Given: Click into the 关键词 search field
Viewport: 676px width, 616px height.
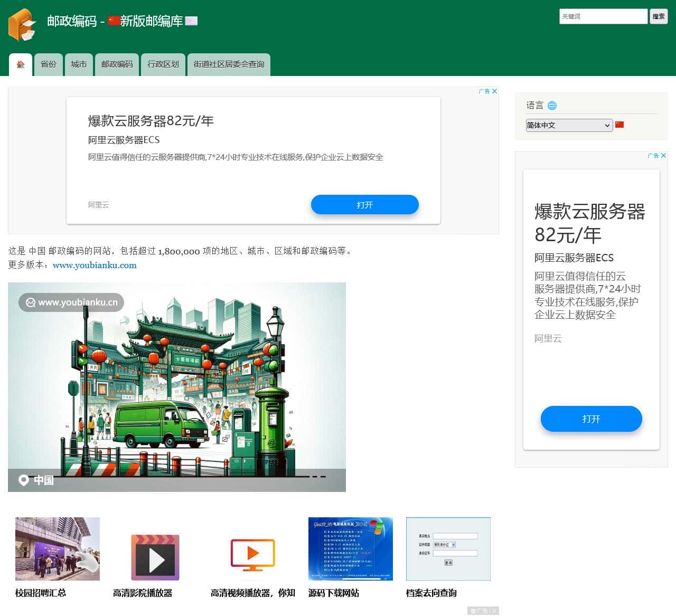Looking at the screenshot, I should pyautogui.click(x=603, y=16).
